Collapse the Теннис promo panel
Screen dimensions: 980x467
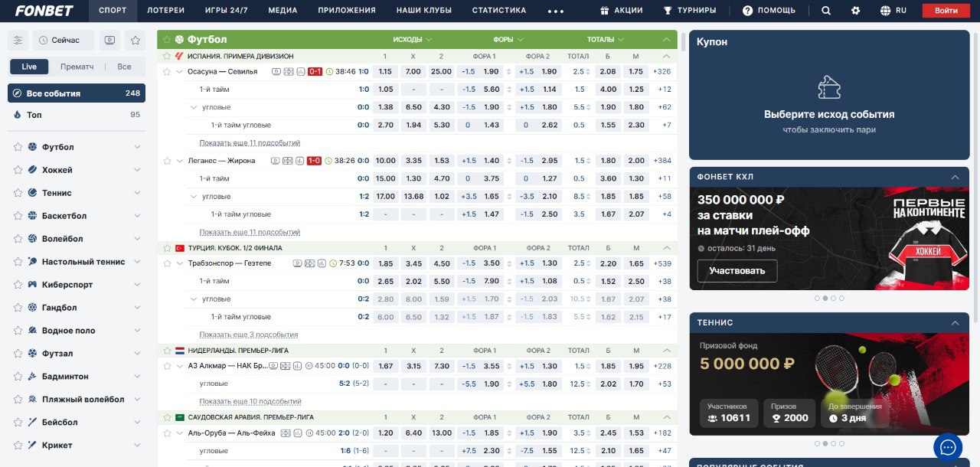point(955,323)
